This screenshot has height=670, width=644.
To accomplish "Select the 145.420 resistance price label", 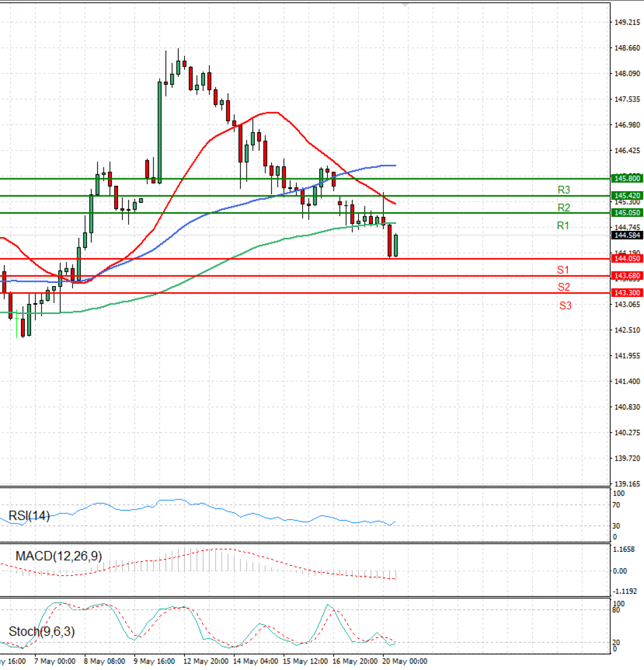I will coord(627,196).
